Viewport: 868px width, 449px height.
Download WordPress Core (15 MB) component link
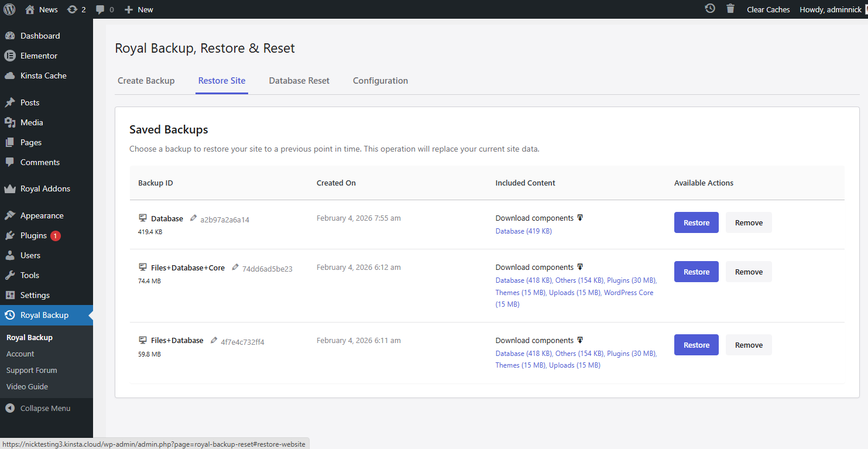628,293
